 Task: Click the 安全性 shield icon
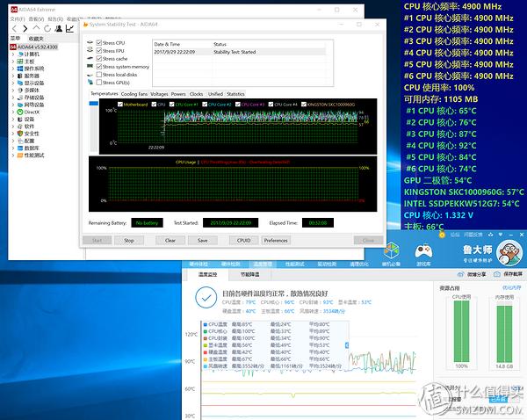tap(20, 134)
